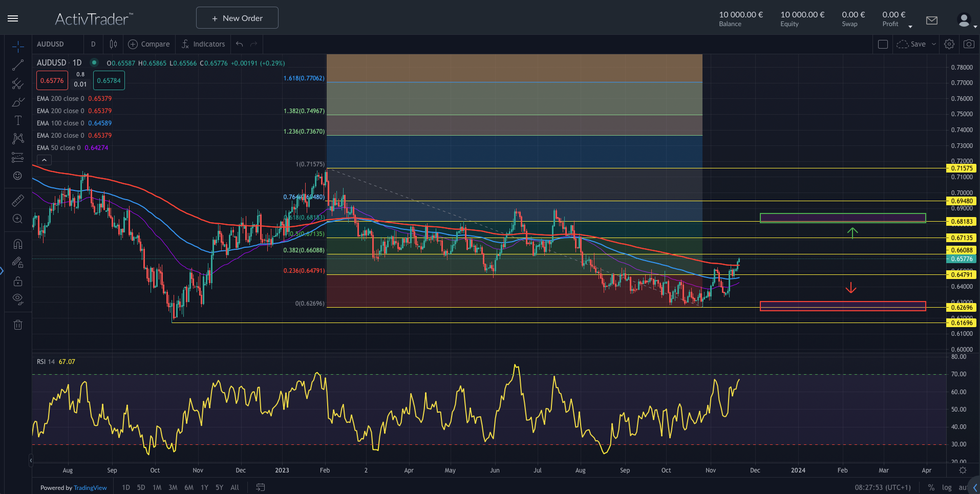Remove all drawings with the trash icon

(17, 325)
